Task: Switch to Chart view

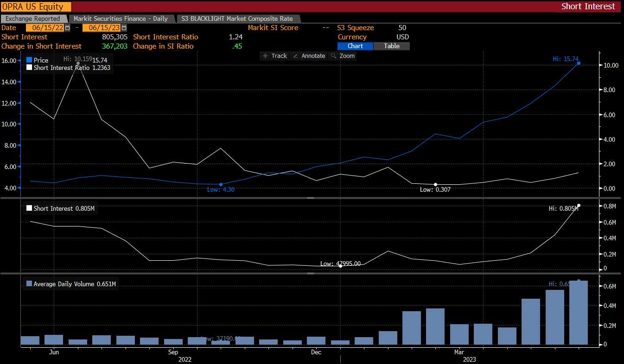Action: pyautogui.click(x=355, y=46)
